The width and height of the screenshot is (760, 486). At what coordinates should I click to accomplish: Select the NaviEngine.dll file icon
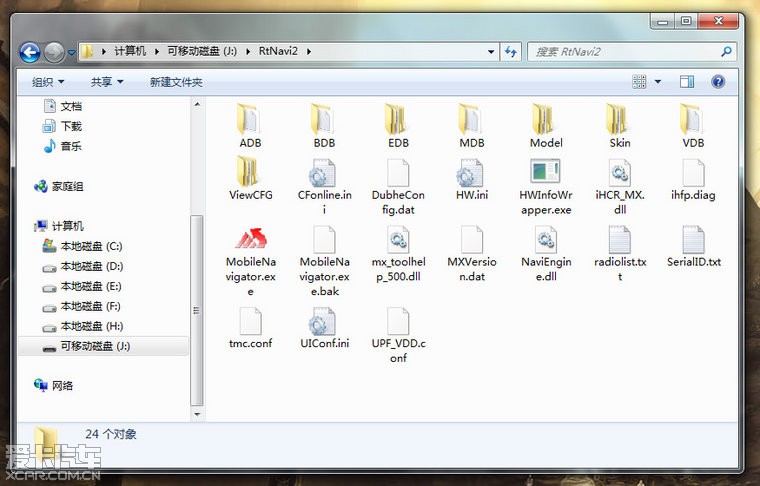pyautogui.click(x=546, y=239)
